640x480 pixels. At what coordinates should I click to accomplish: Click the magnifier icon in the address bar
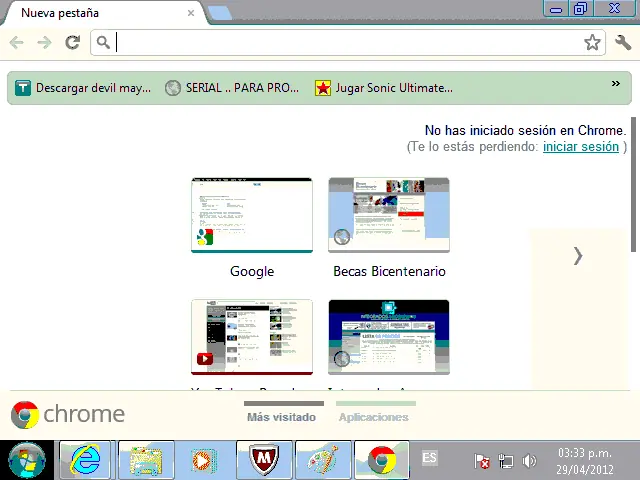point(103,42)
